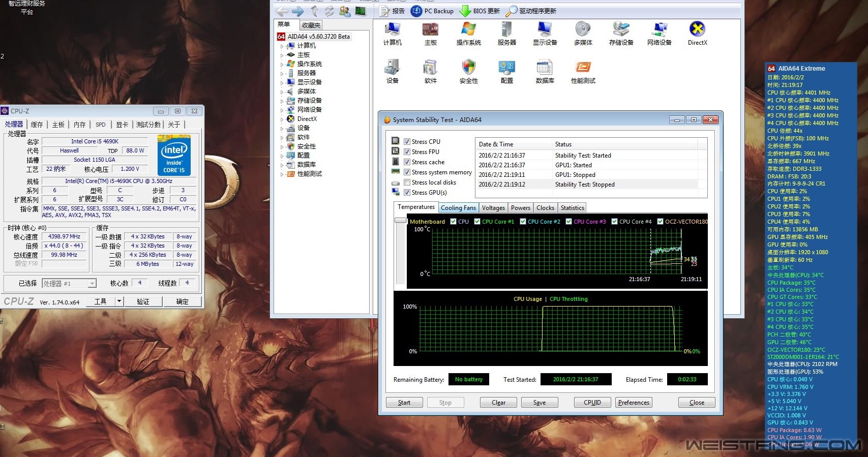Open the 软件 large icon
Viewport: 868px width, 457px height.
click(x=430, y=72)
